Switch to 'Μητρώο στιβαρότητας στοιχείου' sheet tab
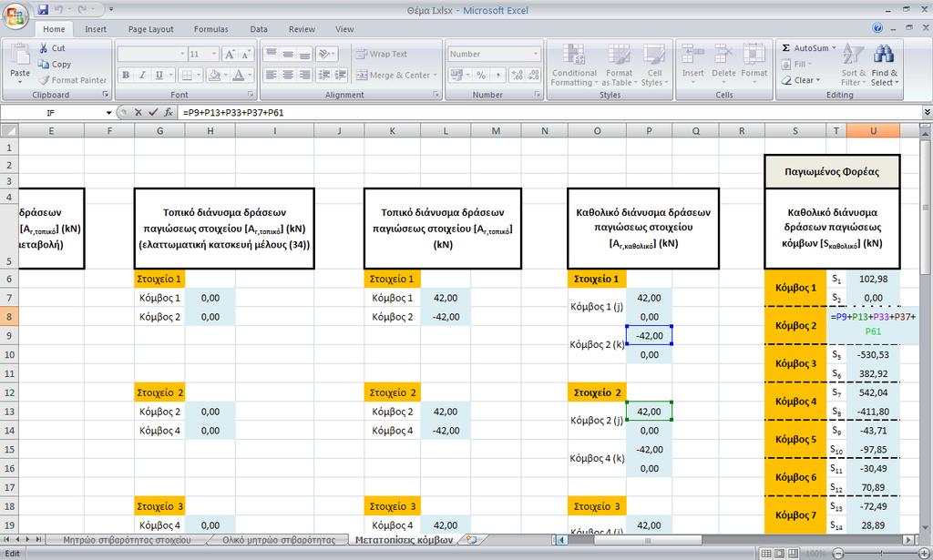The width and height of the screenshot is (933, 560). [127, 540]
